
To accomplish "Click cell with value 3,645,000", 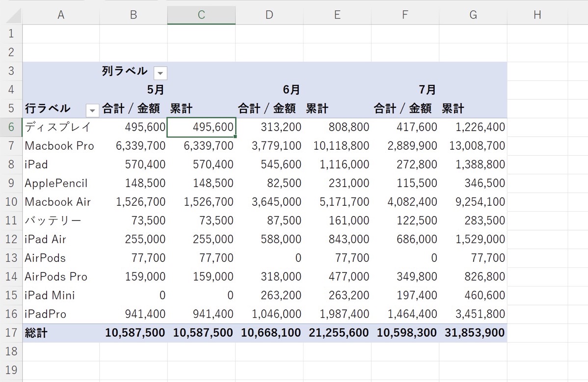I will pyautogui.click(x=269, y=202).
